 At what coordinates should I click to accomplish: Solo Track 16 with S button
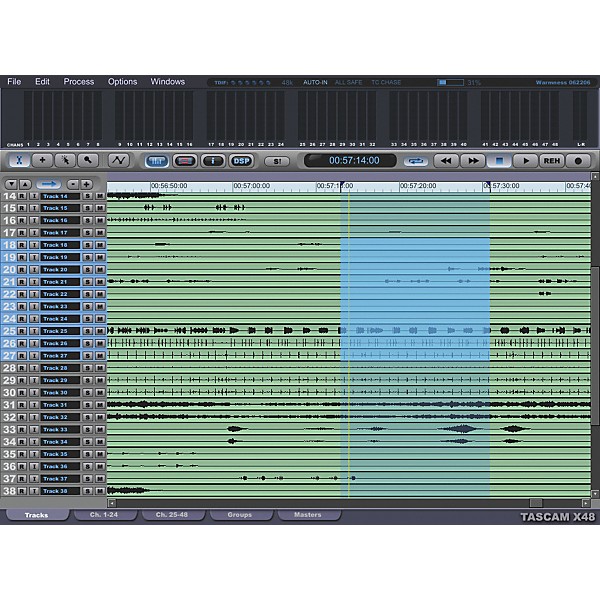tap(88, 220)
